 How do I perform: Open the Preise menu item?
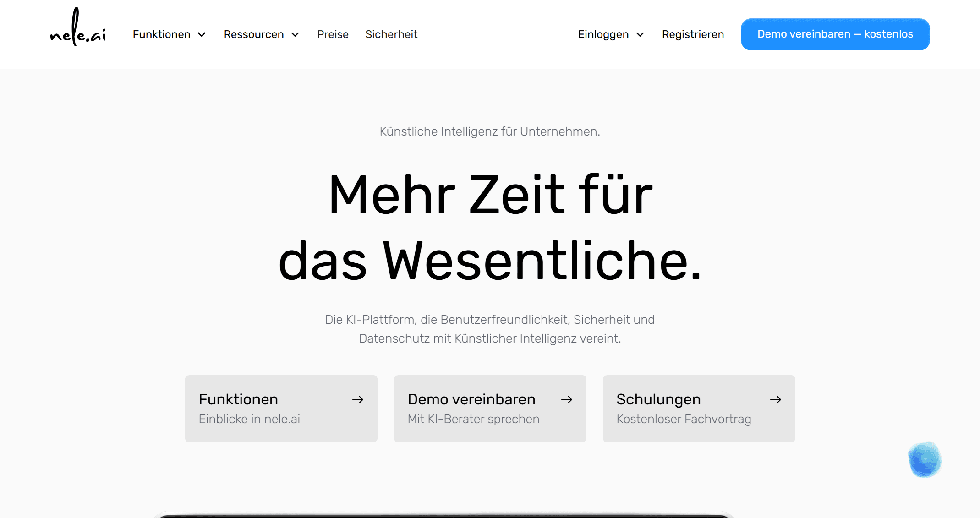tap(333, 34)
